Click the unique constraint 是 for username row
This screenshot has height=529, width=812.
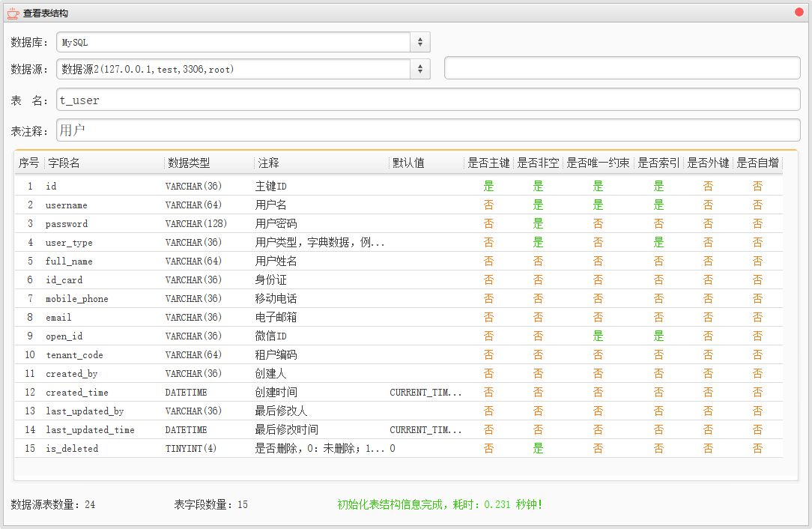pyautogui.click(x=598, y=205)
